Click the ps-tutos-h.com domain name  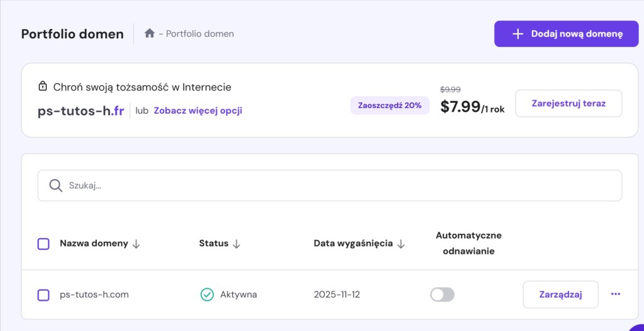point(94,295)
